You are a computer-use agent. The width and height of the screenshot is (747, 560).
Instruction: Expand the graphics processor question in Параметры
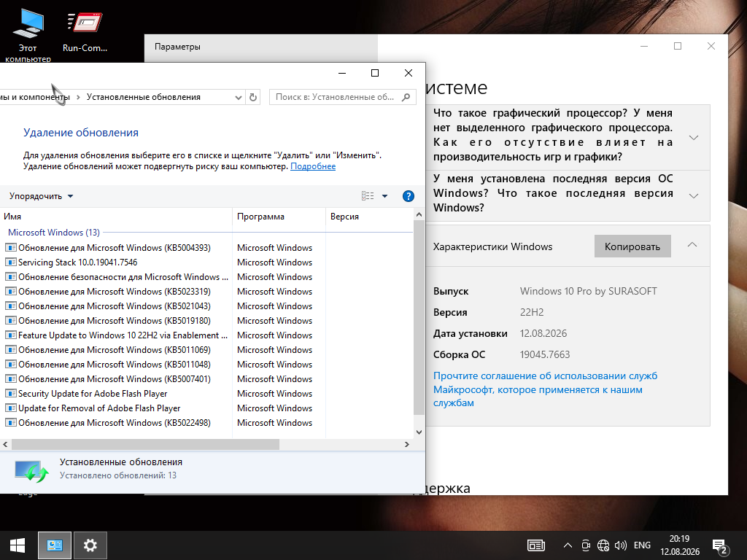pos(694,138)
